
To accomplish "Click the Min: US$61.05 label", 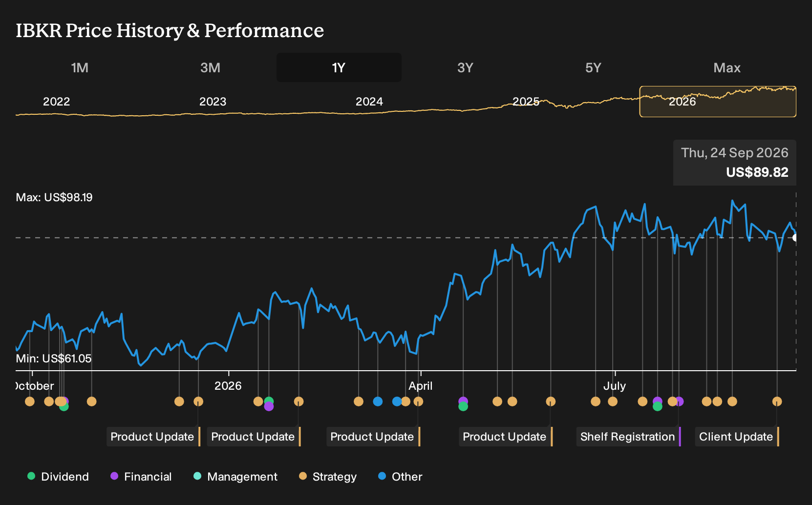I will click(54, 358).
